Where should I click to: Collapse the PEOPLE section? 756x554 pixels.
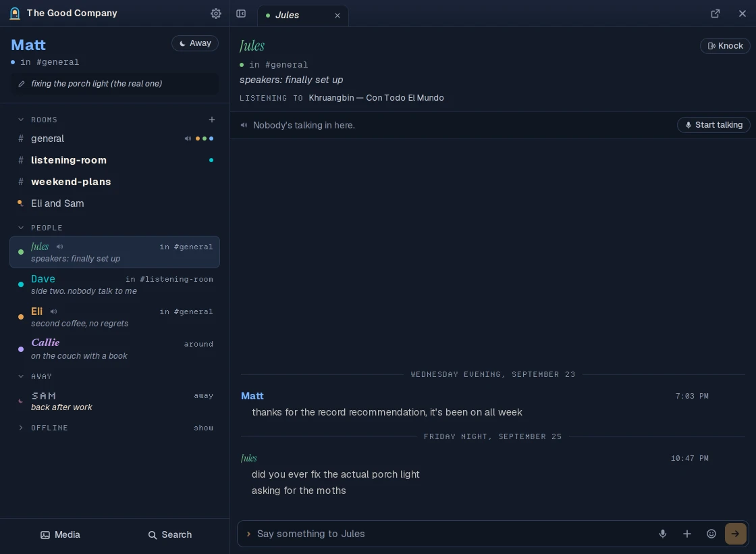(x=21, y=227)
